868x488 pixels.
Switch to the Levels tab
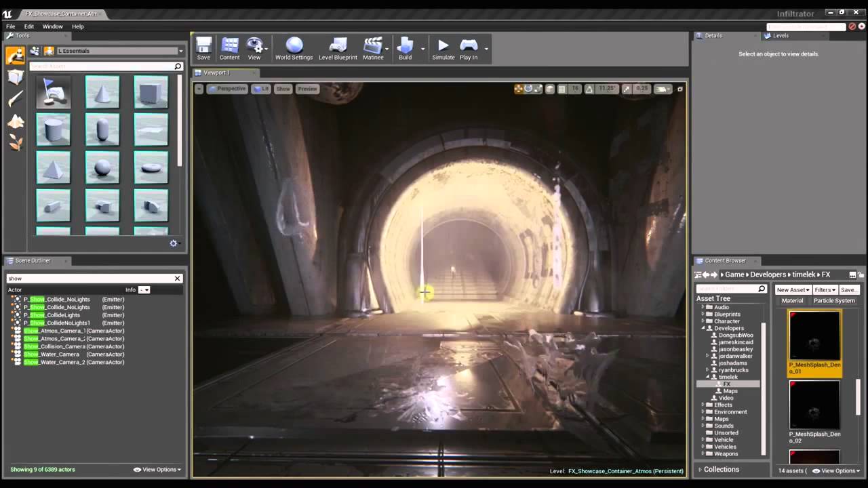pyautogui.click(x=781, y=36)
